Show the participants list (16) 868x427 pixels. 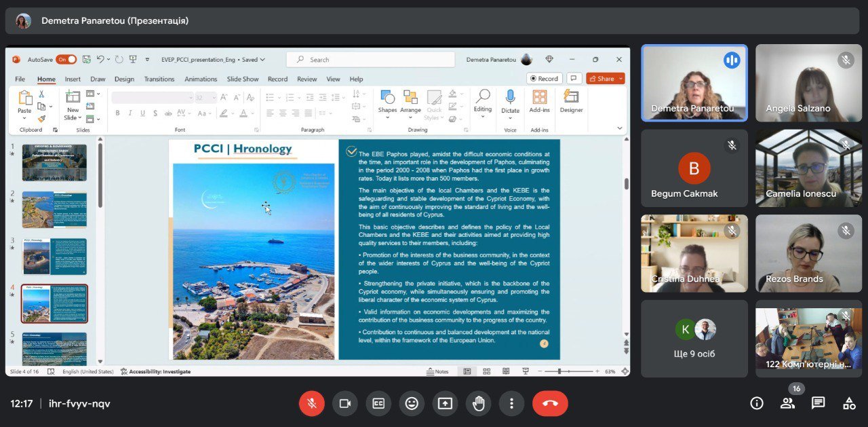787,403
